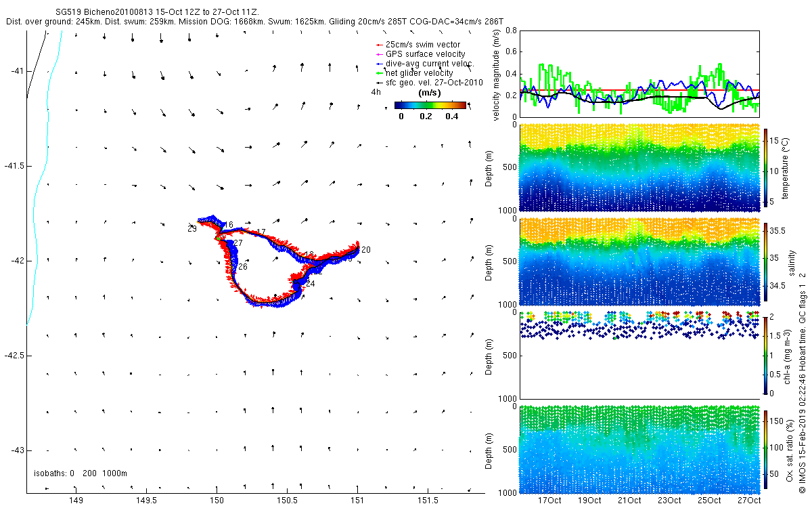Click the cyan coastline isobath line
Screen dimensions: 812x508
coord(45,176)
